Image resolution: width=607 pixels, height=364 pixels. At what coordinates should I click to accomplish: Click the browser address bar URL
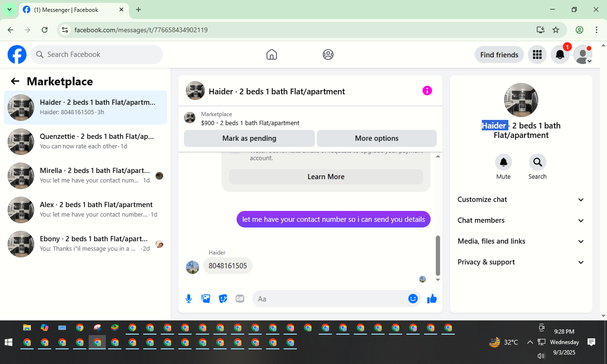pyautogui.click(x=141, y=30)
